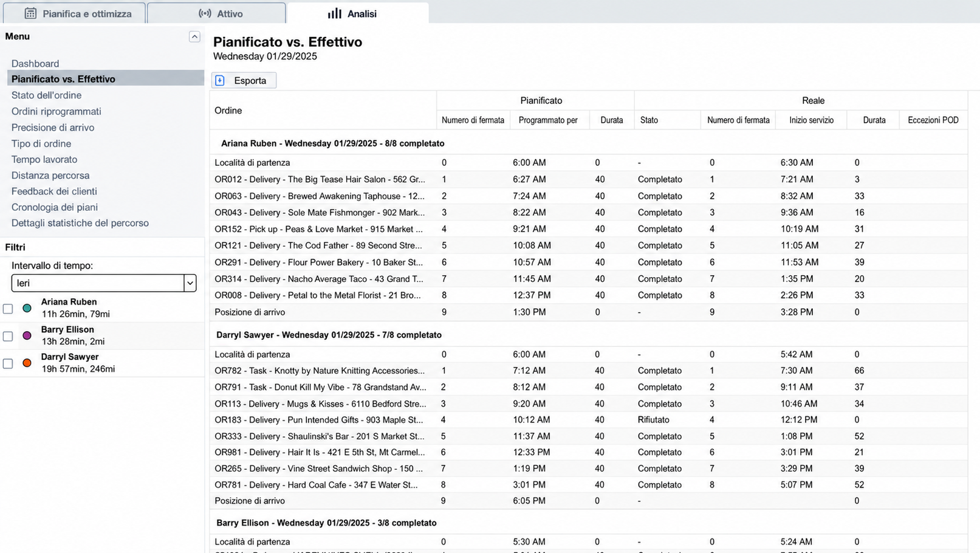
Task: Click Darryl Sawyer's orange color dot
Action: click(x=27, y=363)
